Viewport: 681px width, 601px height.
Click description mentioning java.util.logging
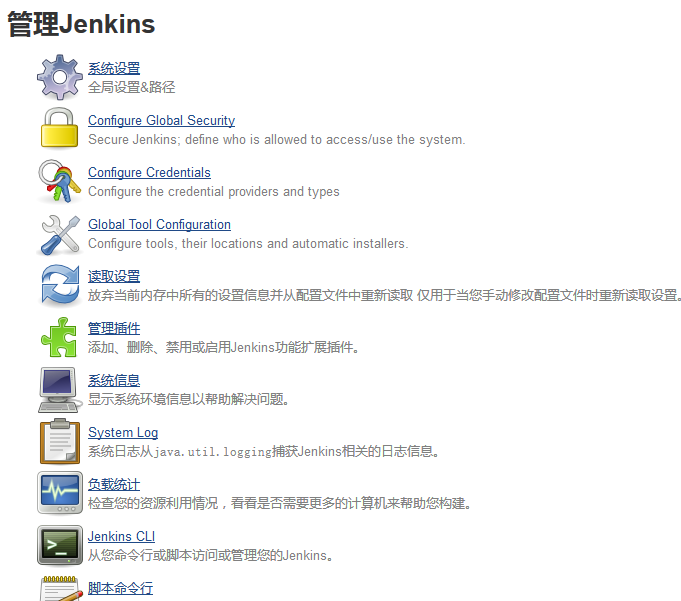263,452
